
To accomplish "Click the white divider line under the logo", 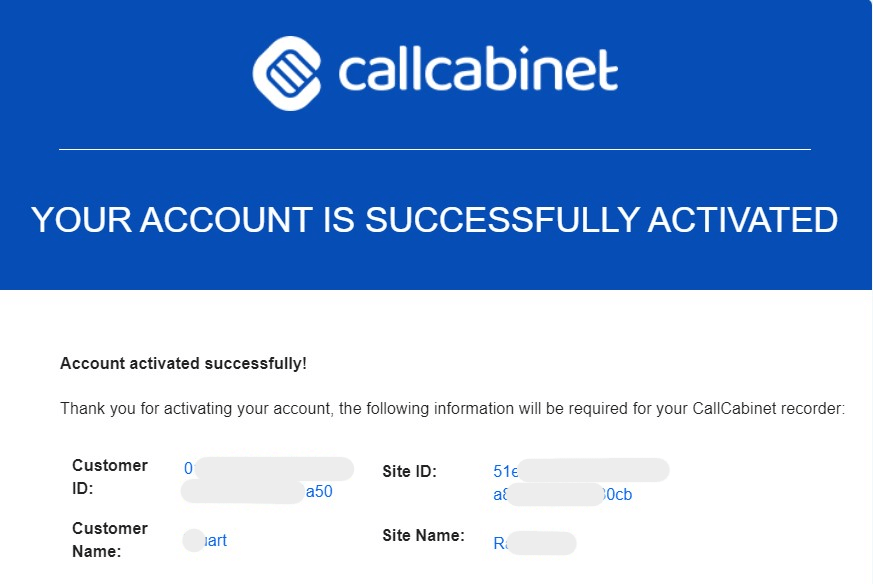I will click(x=435, y=149).
